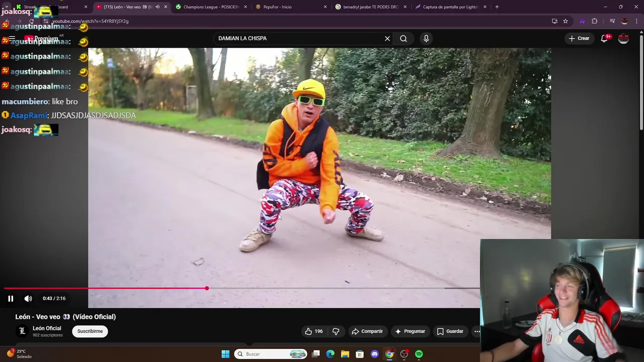
Task: Close the PepuFor tab
Action: [x=325, y=7]
